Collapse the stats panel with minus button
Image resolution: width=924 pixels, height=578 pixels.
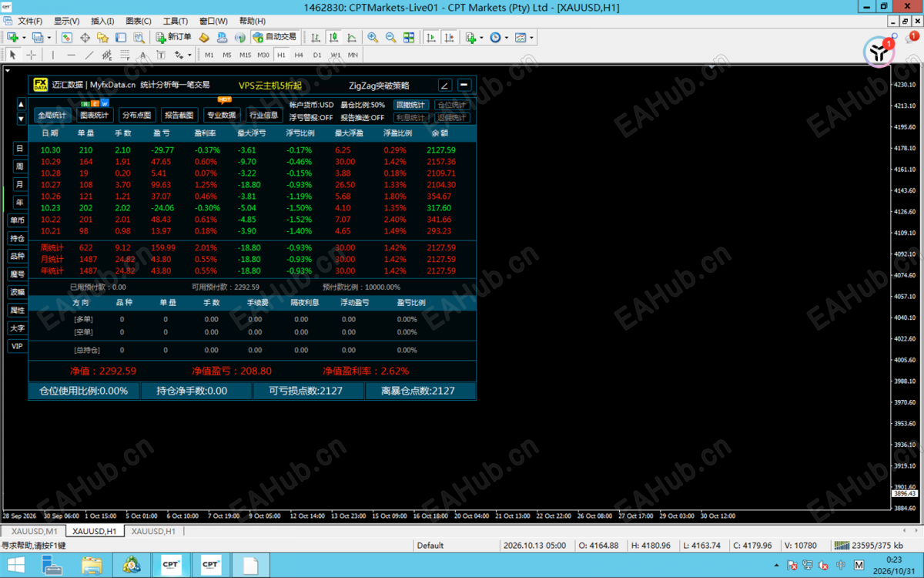coord(464,85)
